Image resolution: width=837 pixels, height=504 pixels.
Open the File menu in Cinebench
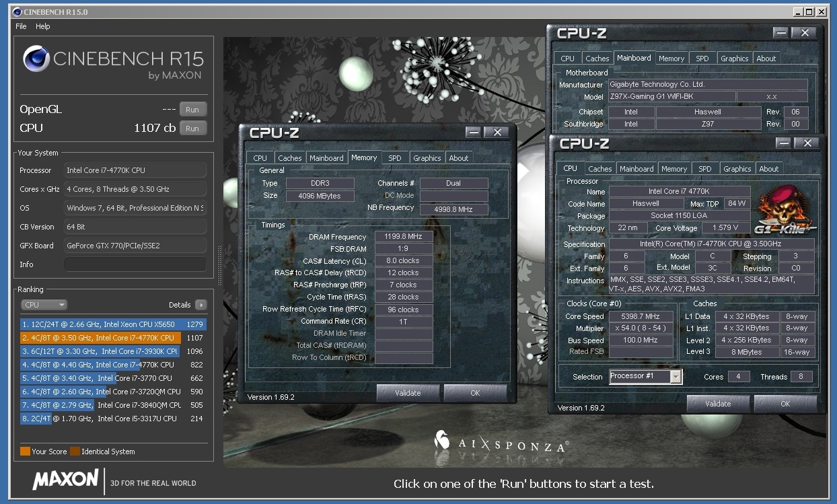[x=21, y=26]
